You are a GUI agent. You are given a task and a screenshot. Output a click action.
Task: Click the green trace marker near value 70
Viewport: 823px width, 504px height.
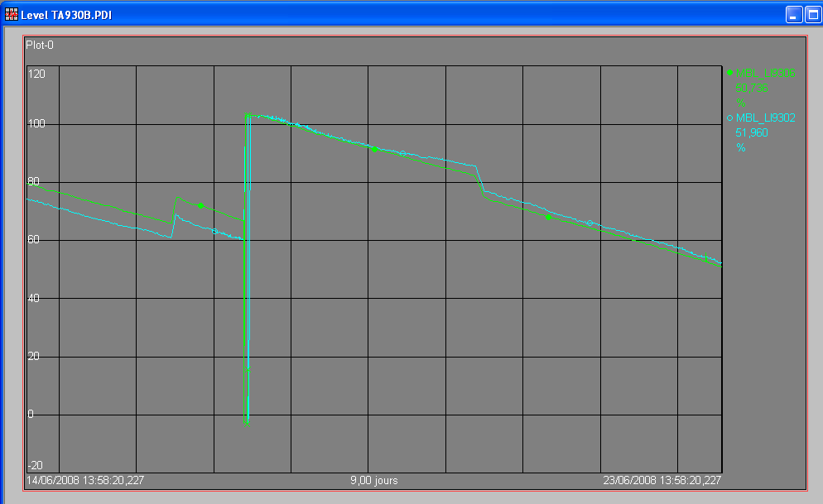tap(200, 205)
